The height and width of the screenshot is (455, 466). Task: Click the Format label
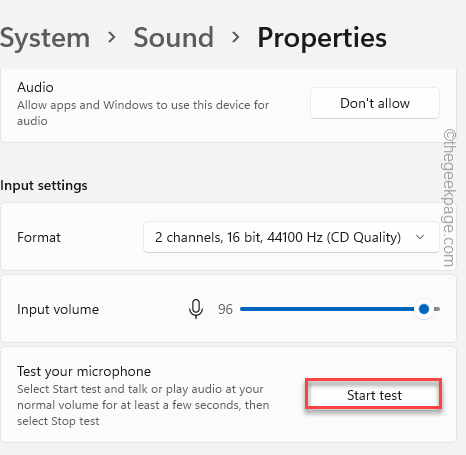39,237
